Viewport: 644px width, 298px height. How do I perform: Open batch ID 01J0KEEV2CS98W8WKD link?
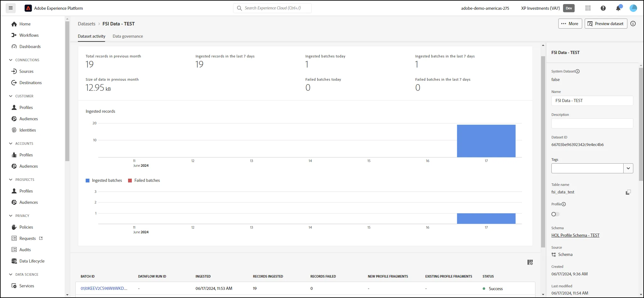tap(104, 288)
